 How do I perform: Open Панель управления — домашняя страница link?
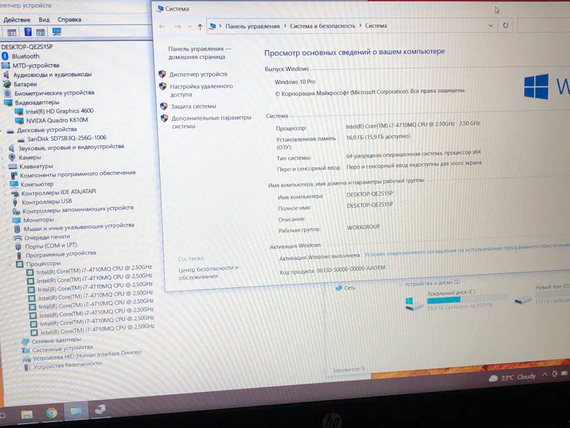200,53
